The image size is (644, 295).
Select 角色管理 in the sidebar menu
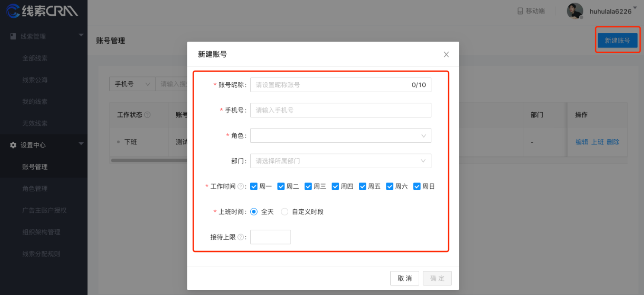tap(34, 189)
